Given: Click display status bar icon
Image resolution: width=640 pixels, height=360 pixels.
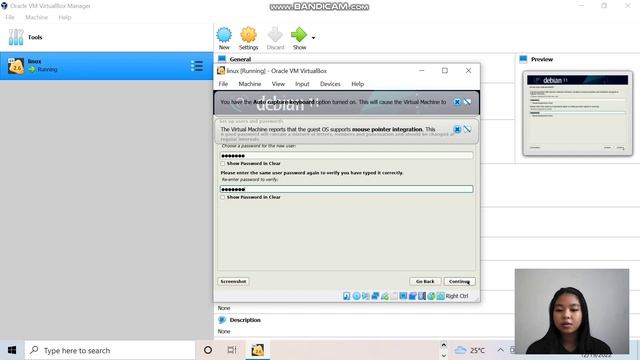Looking at the screenshot, I should pos(403,296).
